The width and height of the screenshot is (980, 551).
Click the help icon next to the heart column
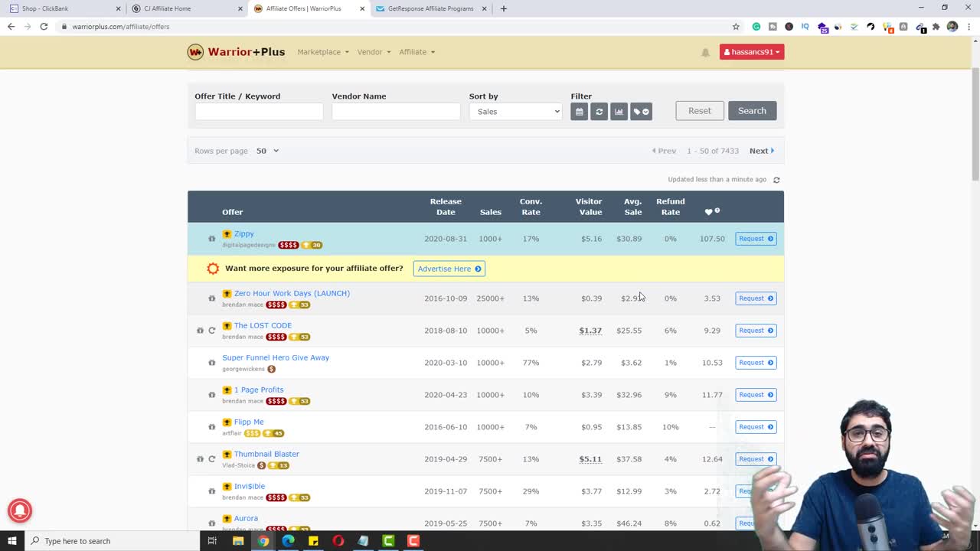tap(717, 210)
